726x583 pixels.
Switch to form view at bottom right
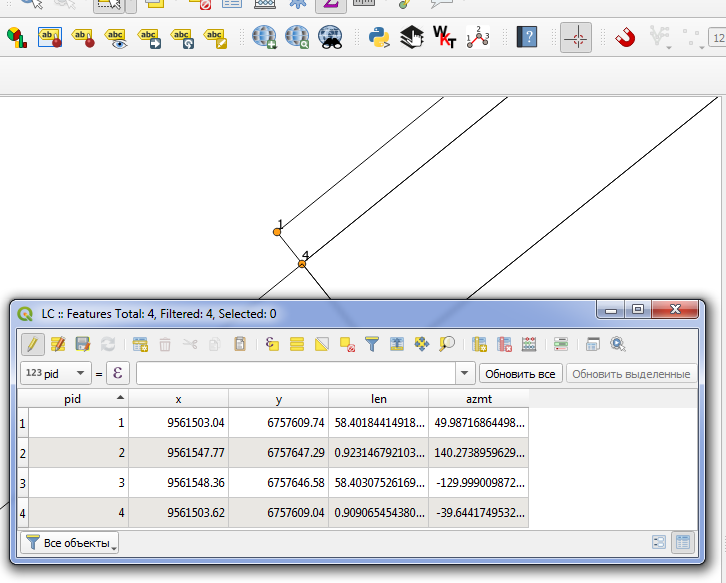(659, 542)
